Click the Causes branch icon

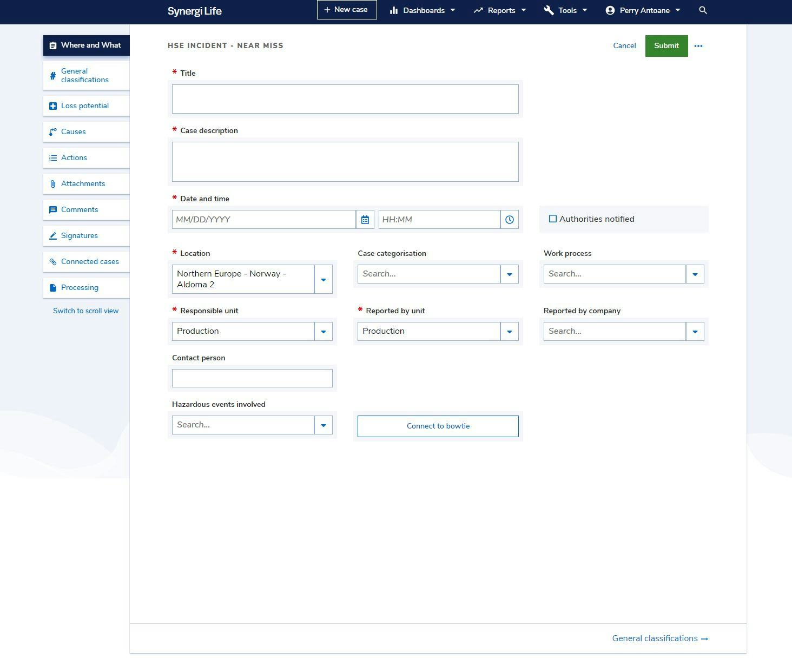pos(53,132)
